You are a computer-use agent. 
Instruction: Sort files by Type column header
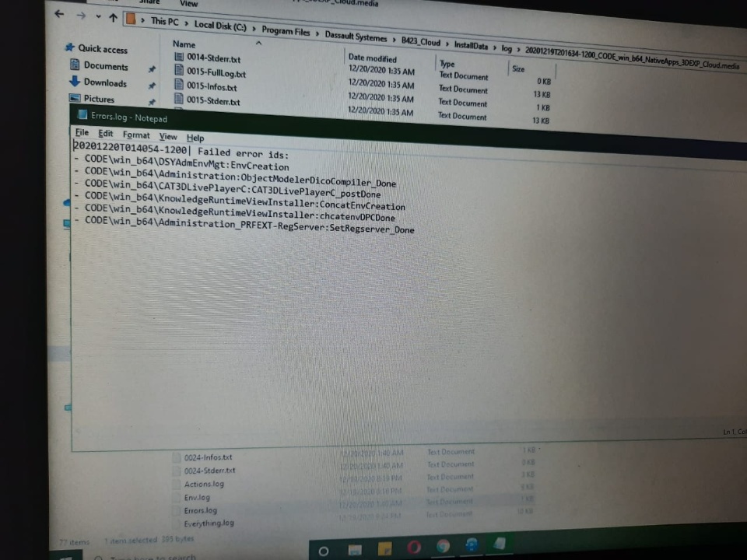tap(447, 63)
